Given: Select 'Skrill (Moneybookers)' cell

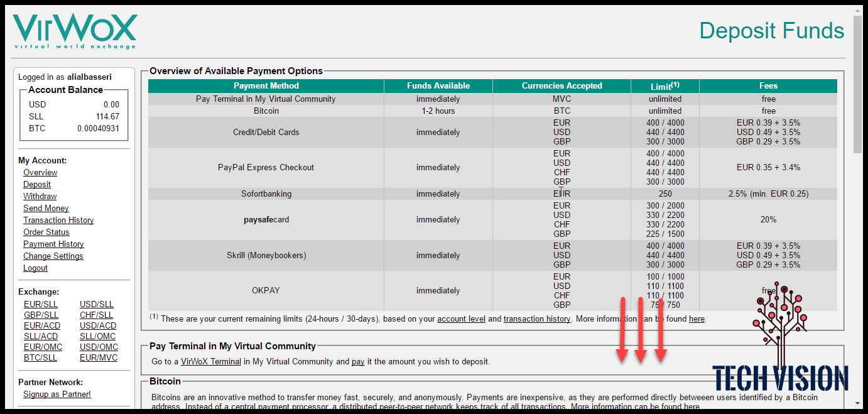Looking at the screenshot, I should [x=266, y=256].
